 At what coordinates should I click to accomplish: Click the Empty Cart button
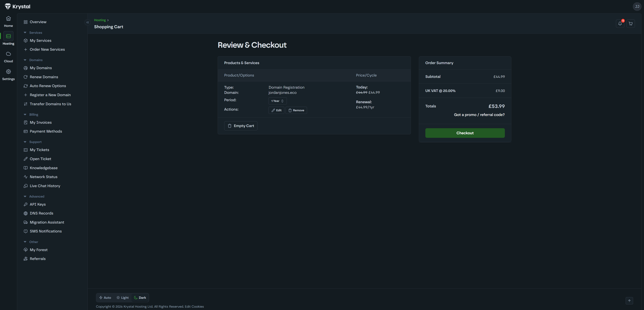(240, 126)
